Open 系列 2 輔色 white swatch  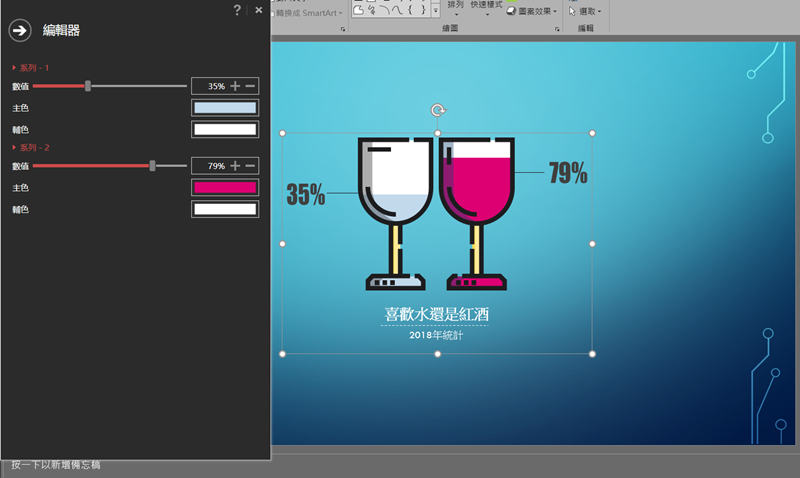[x=225, y=209]
